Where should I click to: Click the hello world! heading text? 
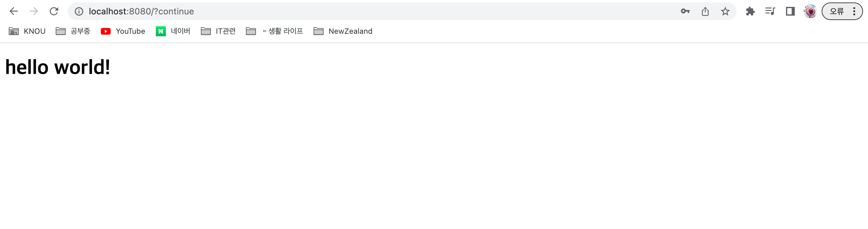click(x=58, y=67)
